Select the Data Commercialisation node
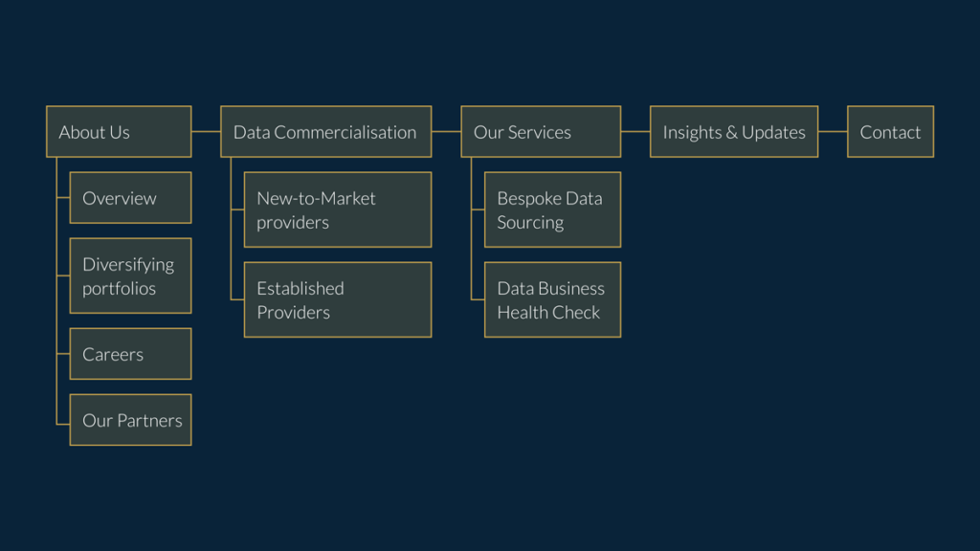 (x=325, y=132)
